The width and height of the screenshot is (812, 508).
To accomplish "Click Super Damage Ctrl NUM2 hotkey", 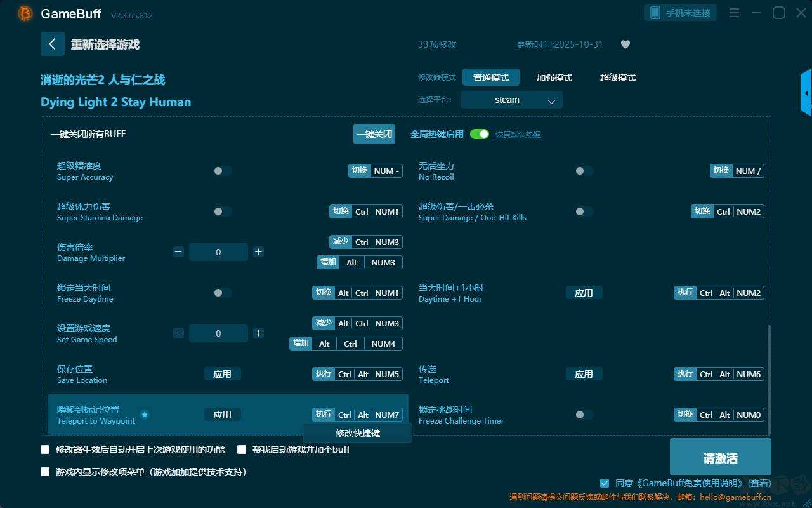I will coord(728,211).
